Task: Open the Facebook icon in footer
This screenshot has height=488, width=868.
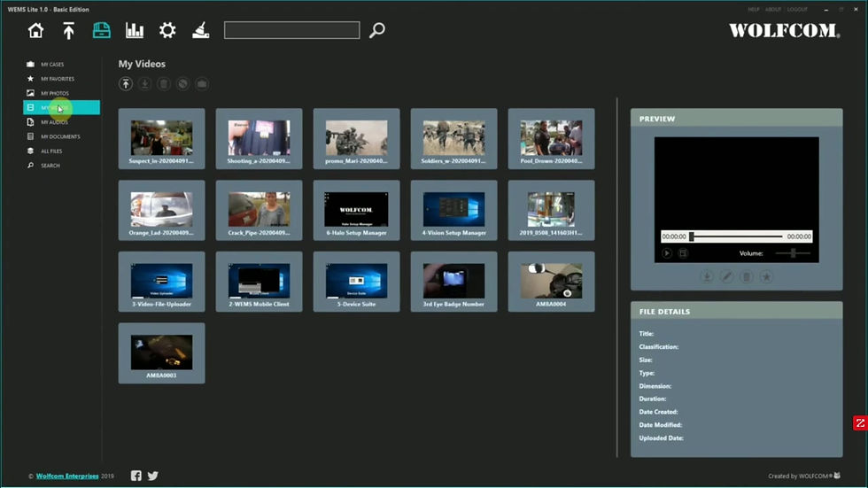Action: click(x=136, y=476)
